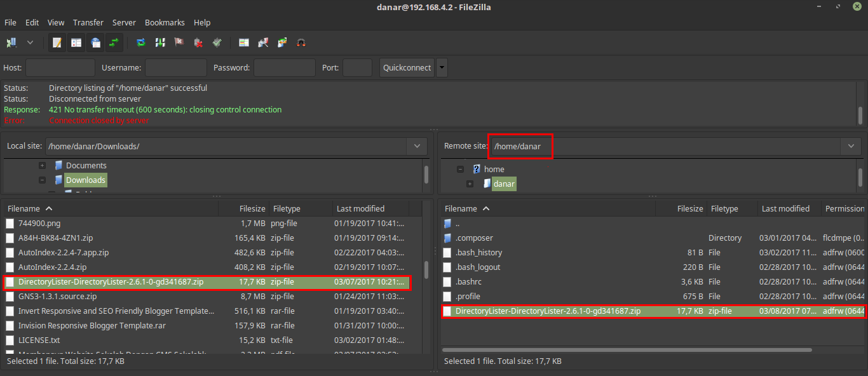Toggle processing of the transfer queue
Viewport: 868px width, 376px height.
coord(160,43)
